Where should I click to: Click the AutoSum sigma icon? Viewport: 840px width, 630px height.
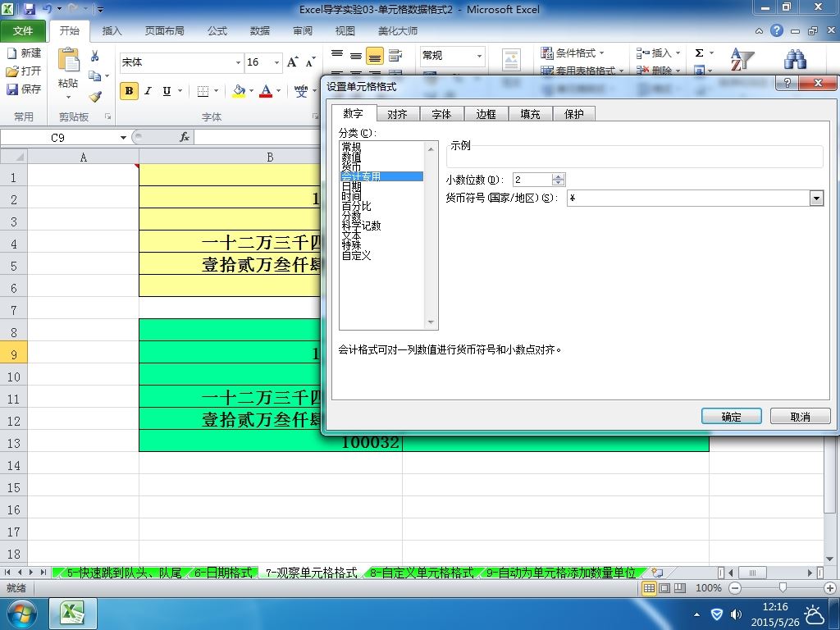tap(699, 53)
